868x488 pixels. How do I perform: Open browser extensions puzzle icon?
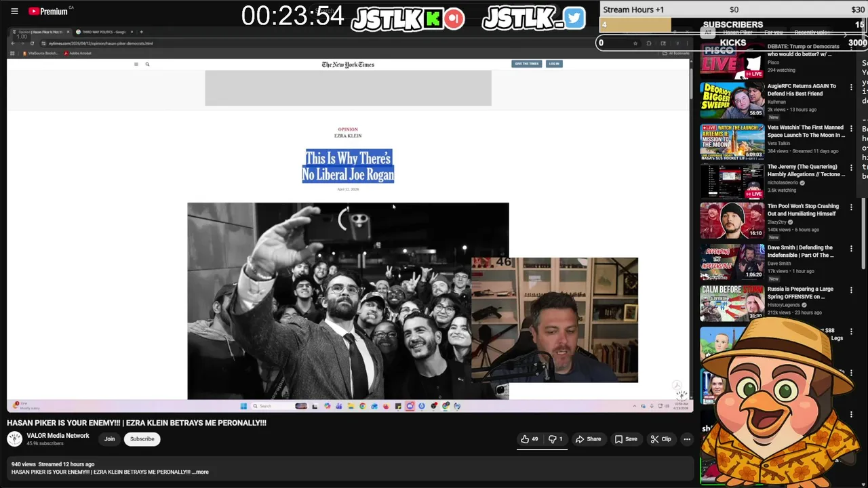649,43
